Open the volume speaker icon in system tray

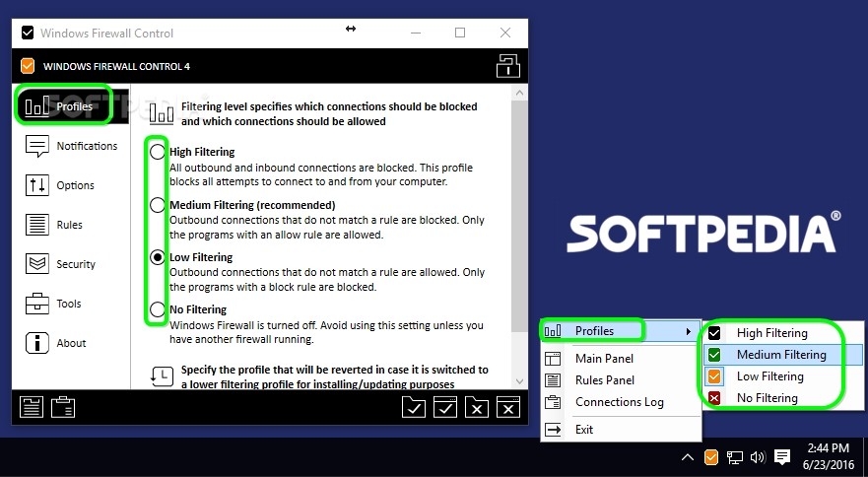[758, 457]
